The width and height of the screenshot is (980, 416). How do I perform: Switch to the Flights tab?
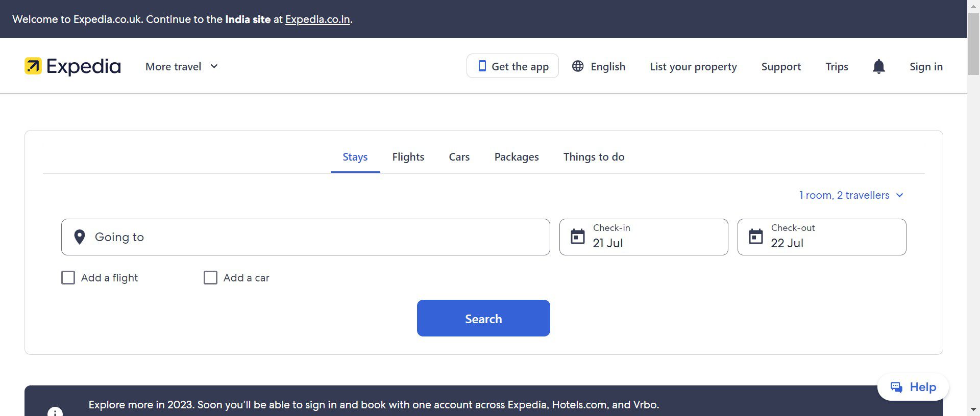coord(408,157)
